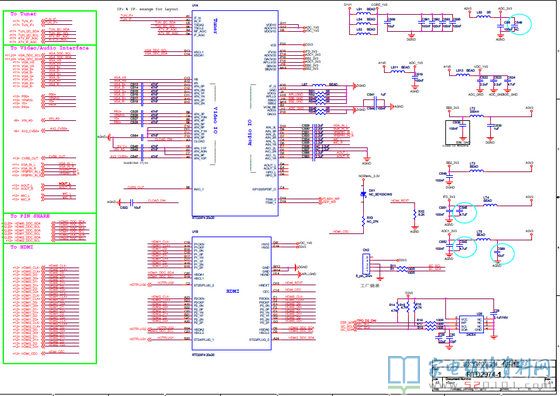Click the RTD2974-1 title block text
This screenshot has height=396, width=560.
[x=484, y=374]
